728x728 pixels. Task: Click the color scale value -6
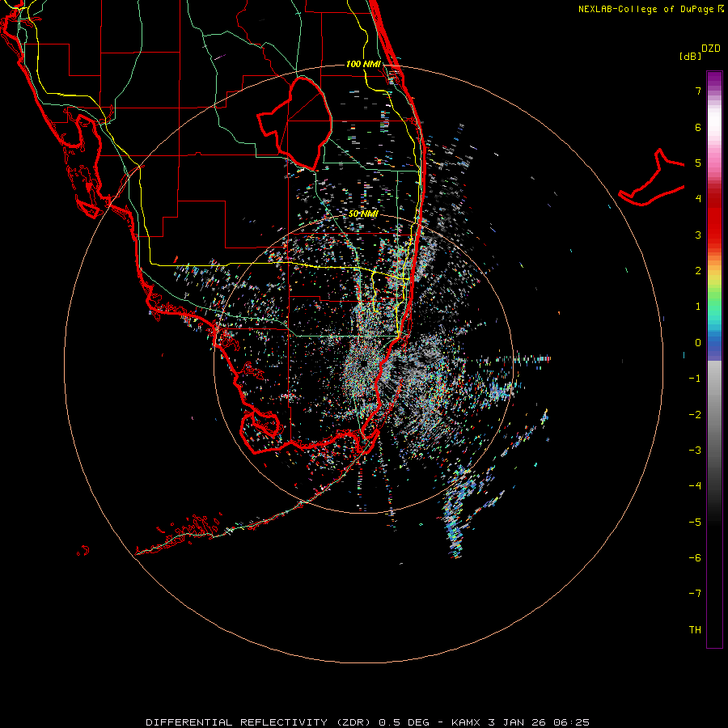[695, 557]
